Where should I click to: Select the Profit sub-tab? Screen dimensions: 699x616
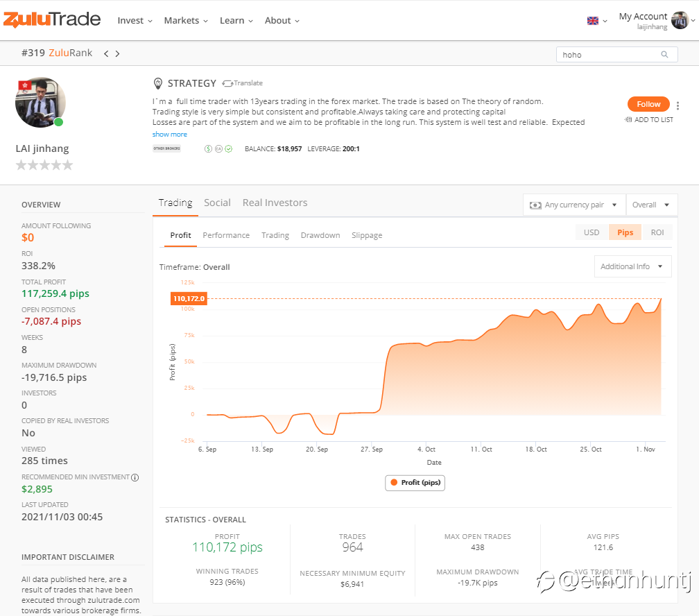click(180, 236)
